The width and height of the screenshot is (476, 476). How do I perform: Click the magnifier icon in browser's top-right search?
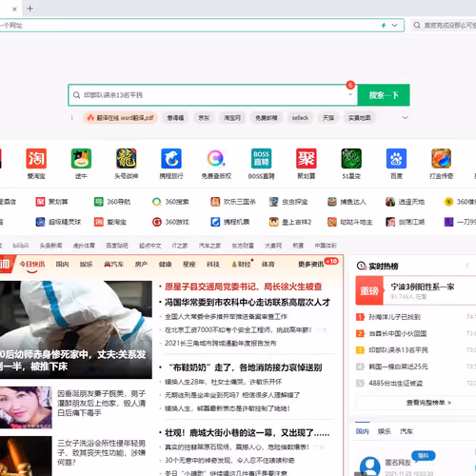tap(417, 25)
